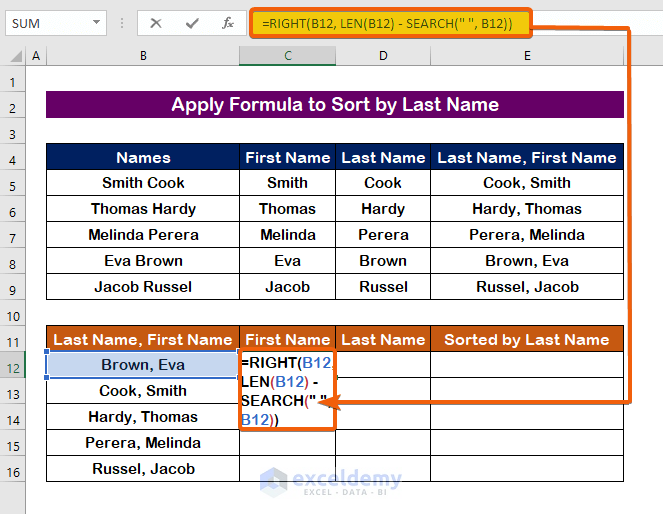
Task: Select row 5 header
Action: (x=14, y=184)
